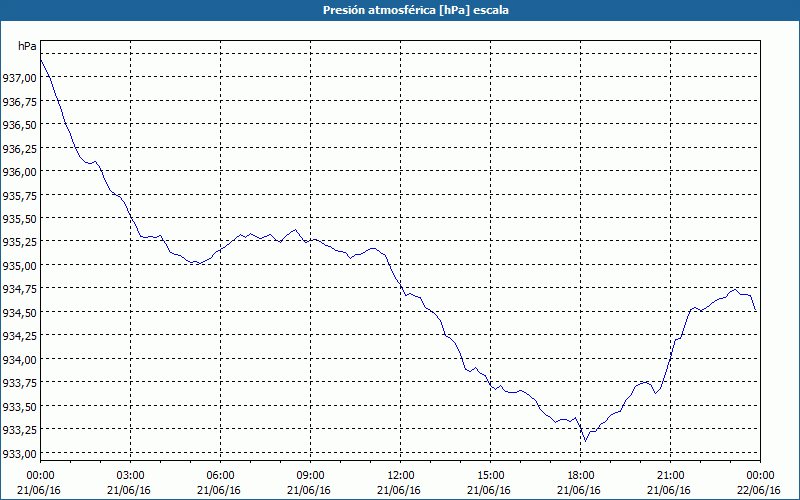Image resolution: width=800 pixels, height=500 pixels.
Task: Click the curve's starting peak at the 00:00 21/06/16 edge
Action: (x=41, y=60)
